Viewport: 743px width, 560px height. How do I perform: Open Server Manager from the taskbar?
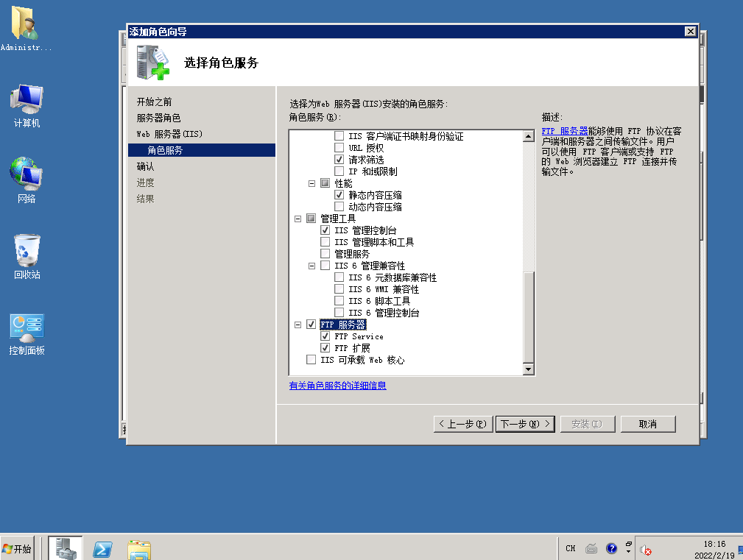point(66,549)
